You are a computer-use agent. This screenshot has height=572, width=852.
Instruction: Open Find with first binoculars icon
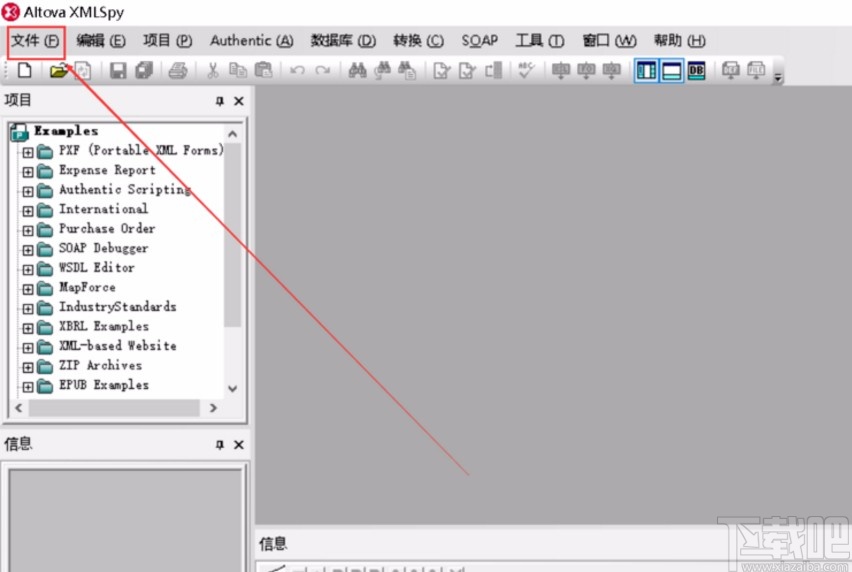(357, 70)
